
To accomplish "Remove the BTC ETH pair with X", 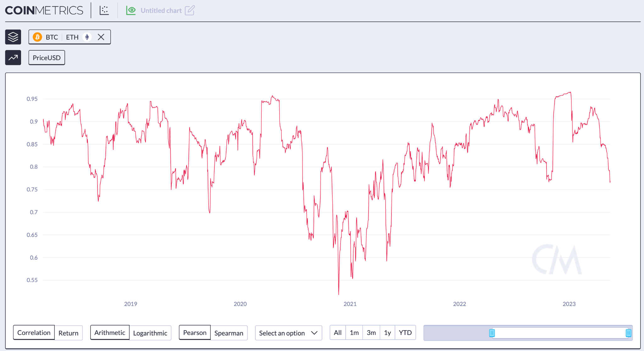I will tap(101, 37).
